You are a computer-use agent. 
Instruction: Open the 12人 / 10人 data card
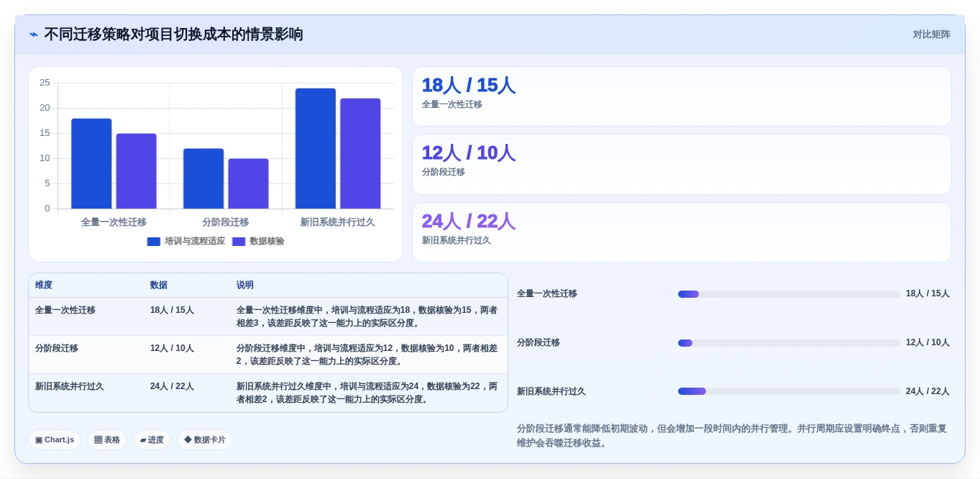click(682, 164)
